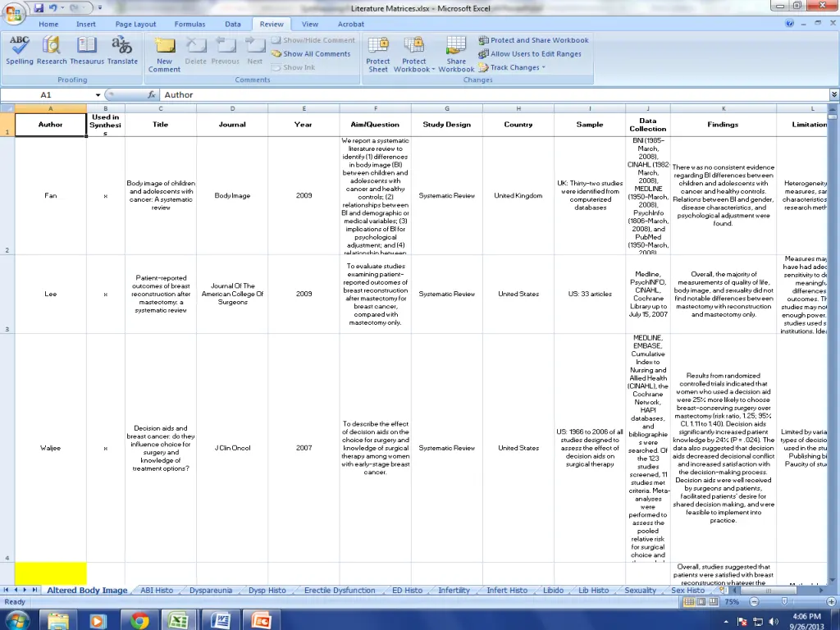The image size is (840, 630).
Task: Open Google Chrome from taskbar
Action: pos(139,620)
